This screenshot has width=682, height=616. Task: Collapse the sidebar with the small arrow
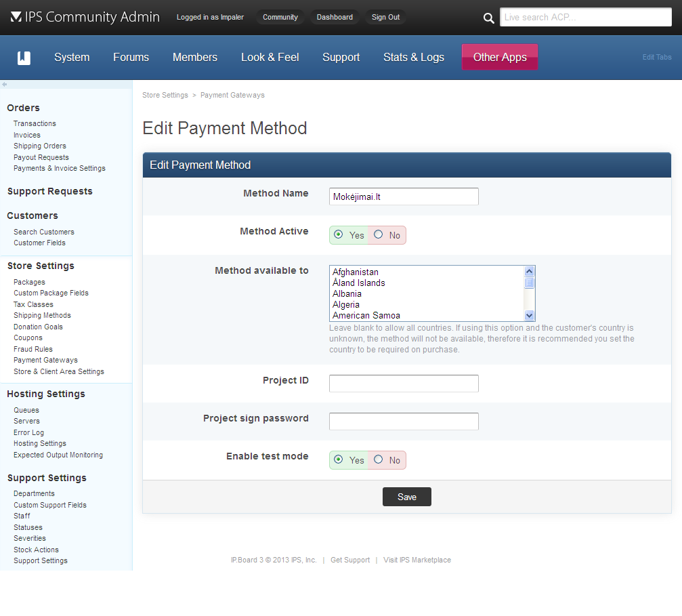tap(4, 85)
